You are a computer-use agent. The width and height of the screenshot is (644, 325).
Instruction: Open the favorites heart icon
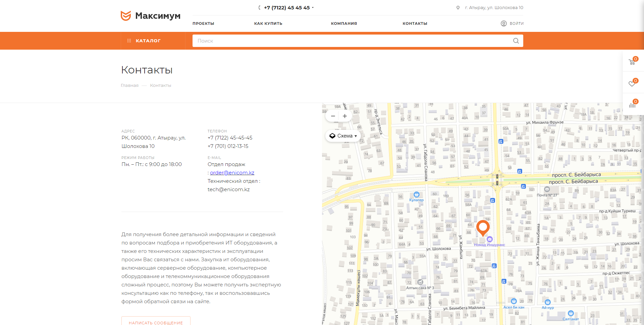[x=632, y=84]
